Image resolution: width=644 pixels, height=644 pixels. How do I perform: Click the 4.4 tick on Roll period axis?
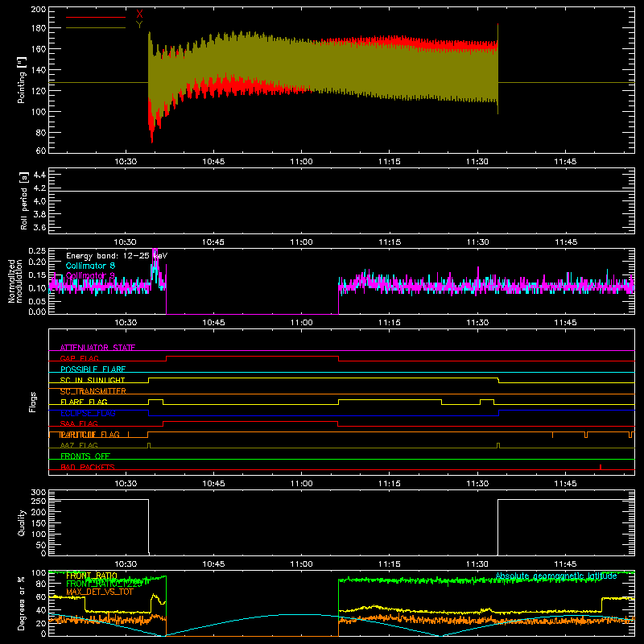(39, 175)
